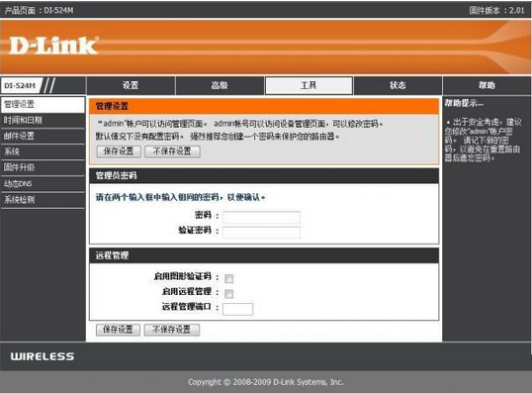The height and width of the screenshot is (393, 532).
Task: Go to the 帮助 (Help) tab
Action: [487, 85]
